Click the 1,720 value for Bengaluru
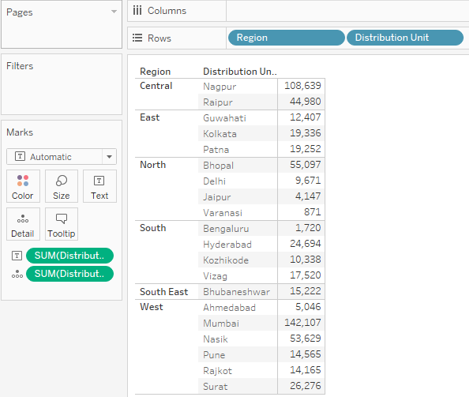 pyautogui.click(x=308, y=228)
